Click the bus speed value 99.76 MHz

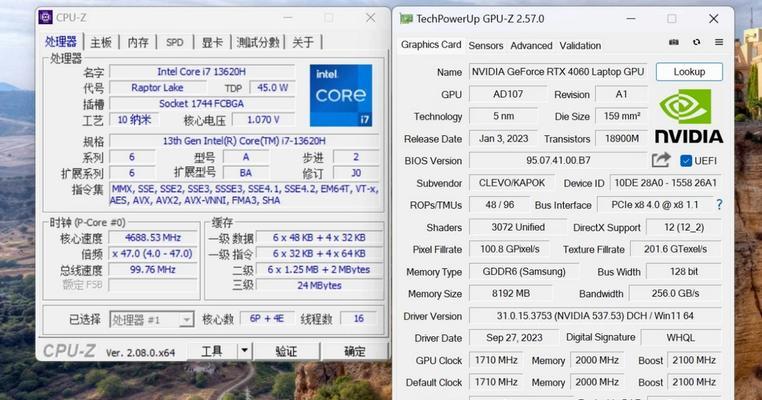[x=153, y=270]
